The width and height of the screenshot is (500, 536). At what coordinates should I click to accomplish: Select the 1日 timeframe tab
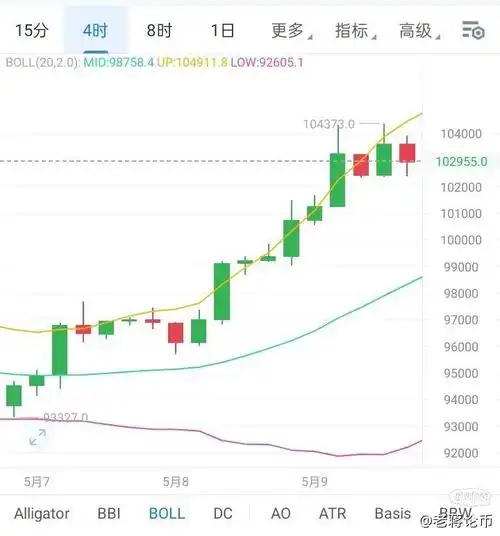click(222, 30)
